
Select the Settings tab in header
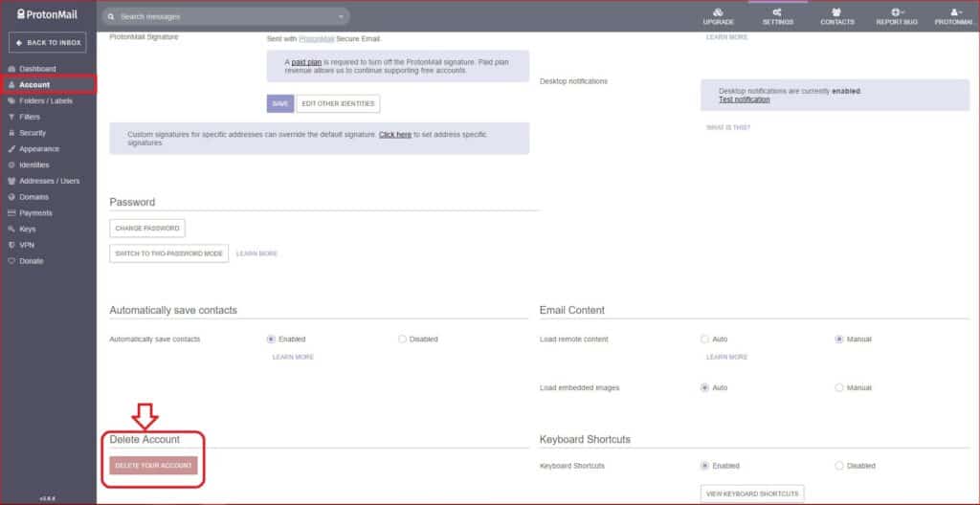point(777,15)
